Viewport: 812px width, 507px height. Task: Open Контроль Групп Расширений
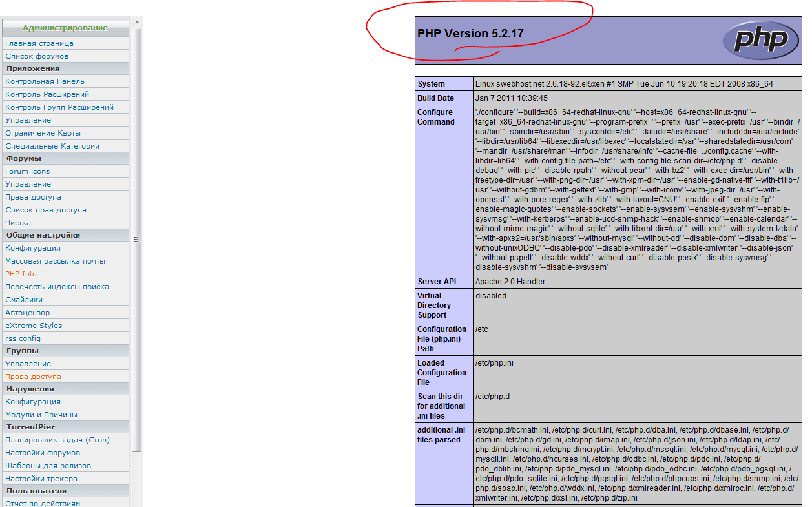(59, 107)
